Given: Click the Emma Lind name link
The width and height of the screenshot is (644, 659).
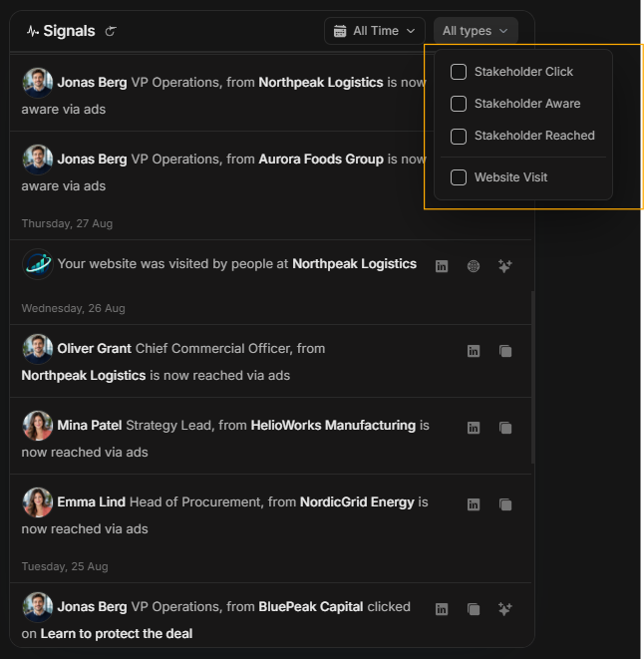Looking at the screenshot, I should click(x=92, y=502).
